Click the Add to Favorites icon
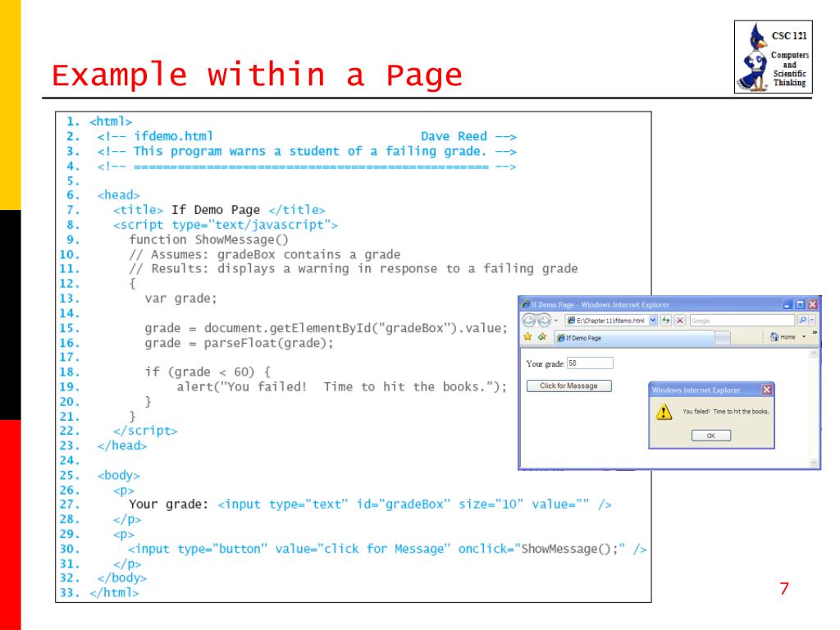The width and height of the screenshot is (840, 630). pyautogui.click(x=542, y=337)
